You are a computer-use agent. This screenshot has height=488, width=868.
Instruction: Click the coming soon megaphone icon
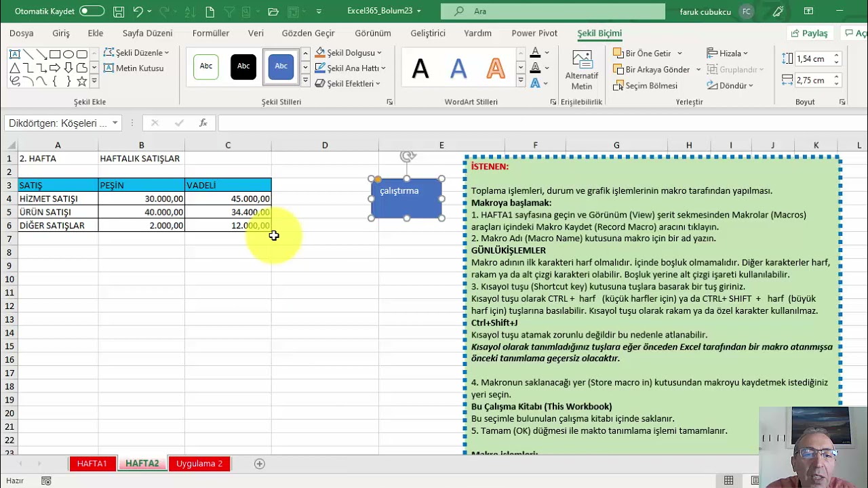pos(778,12)
